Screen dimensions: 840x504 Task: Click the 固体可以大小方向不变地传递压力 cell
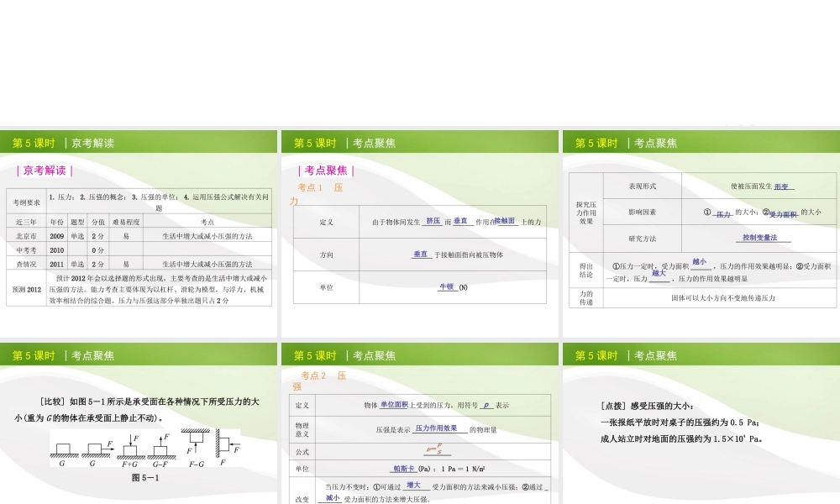click(722, 298)
